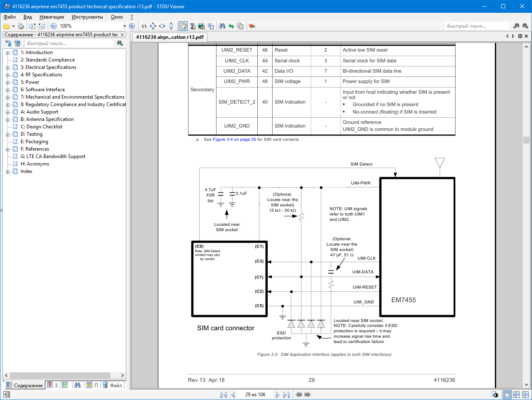Expand the '6: Software Interface' node
The image size is (532, 400).
pos(7,90)
